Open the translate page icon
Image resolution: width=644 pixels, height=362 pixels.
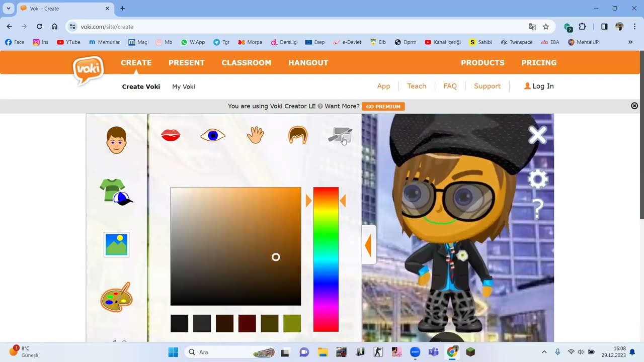tap(532, 27)
